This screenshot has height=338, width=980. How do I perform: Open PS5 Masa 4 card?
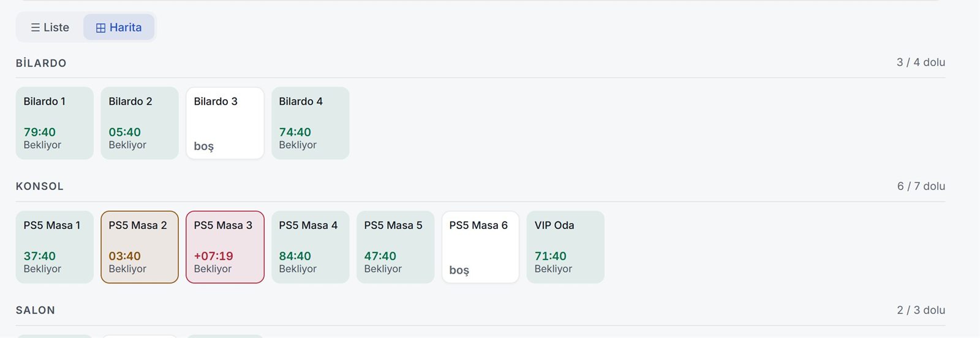point(311,247)
